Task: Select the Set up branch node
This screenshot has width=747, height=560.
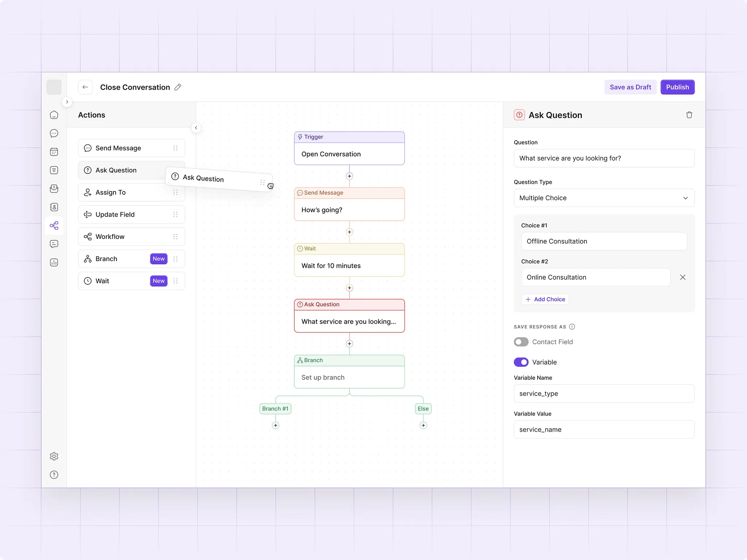Action: [x=349, y=372]
